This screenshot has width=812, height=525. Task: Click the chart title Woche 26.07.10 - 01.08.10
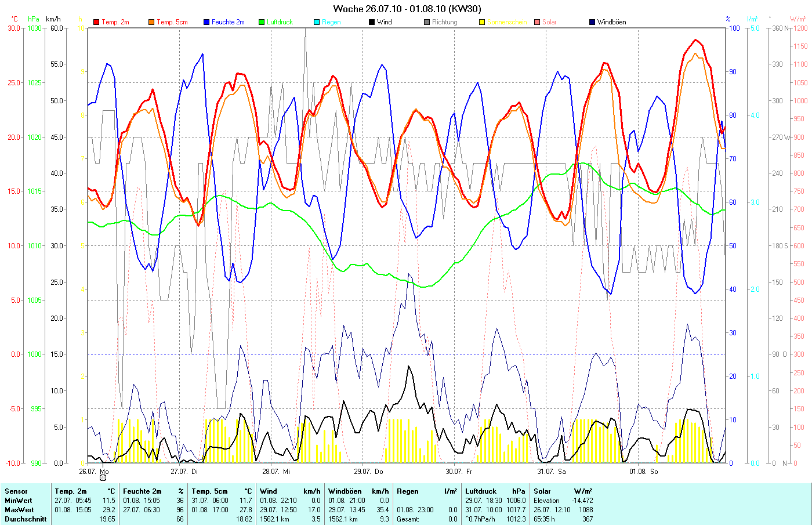(407, 9)
